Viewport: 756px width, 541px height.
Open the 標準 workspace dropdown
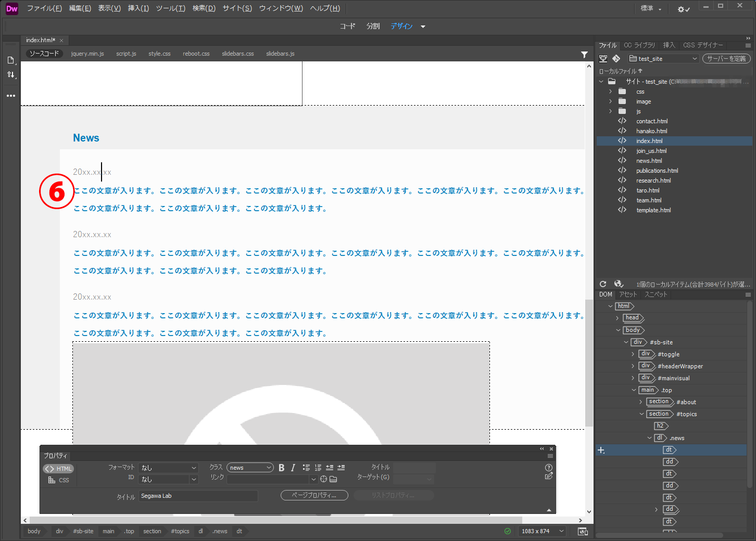[651, 8]
